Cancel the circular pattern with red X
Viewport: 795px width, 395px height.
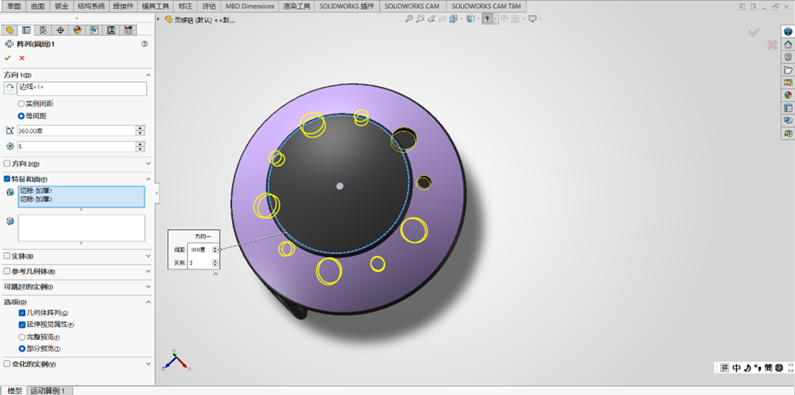tap(22, 58)
